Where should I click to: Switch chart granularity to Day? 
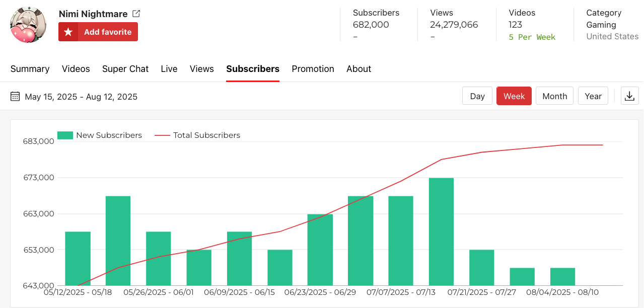click(x=477, y=96)
